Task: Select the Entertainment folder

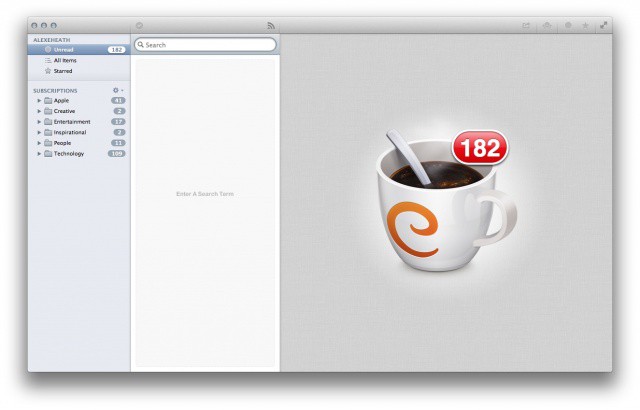Action: click(x=72, y=122)
